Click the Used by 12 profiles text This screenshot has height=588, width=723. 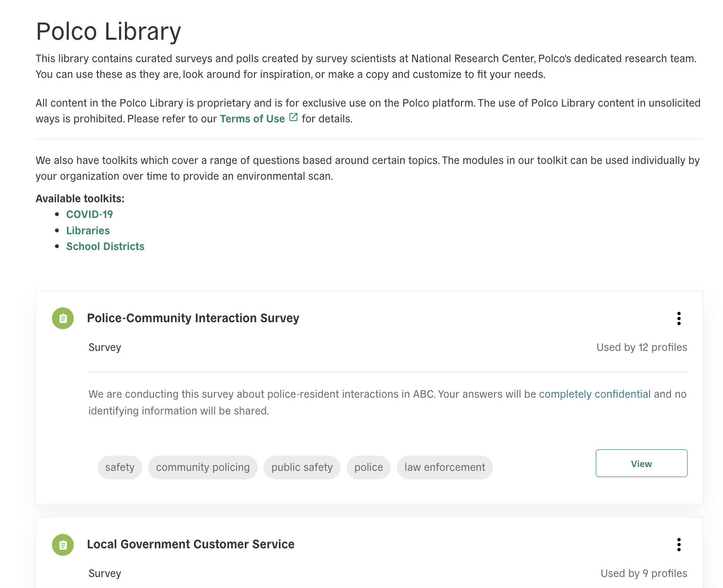(642, 348)
